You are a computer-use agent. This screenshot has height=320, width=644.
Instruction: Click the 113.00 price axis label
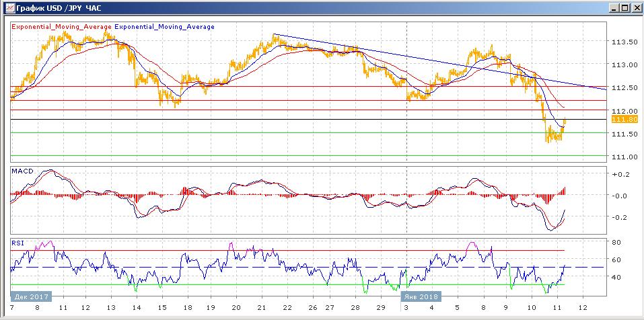624,65
